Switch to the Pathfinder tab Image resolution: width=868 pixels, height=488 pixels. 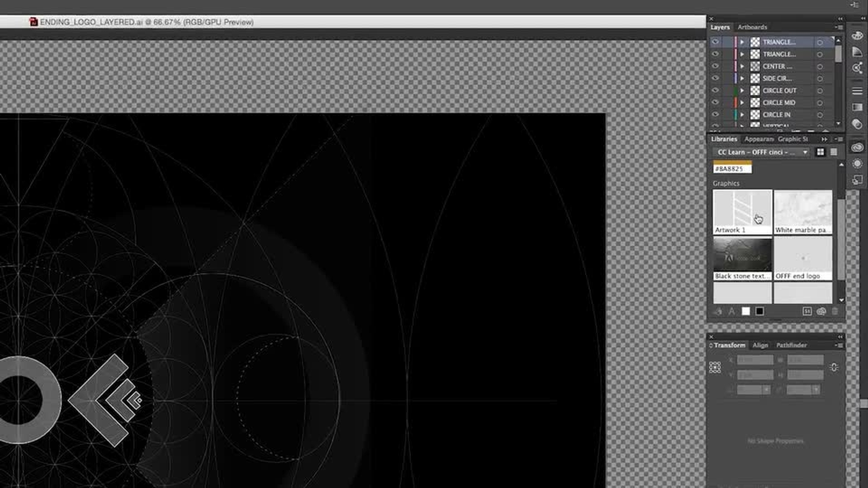pyautogui.click(x=792, y=345)
